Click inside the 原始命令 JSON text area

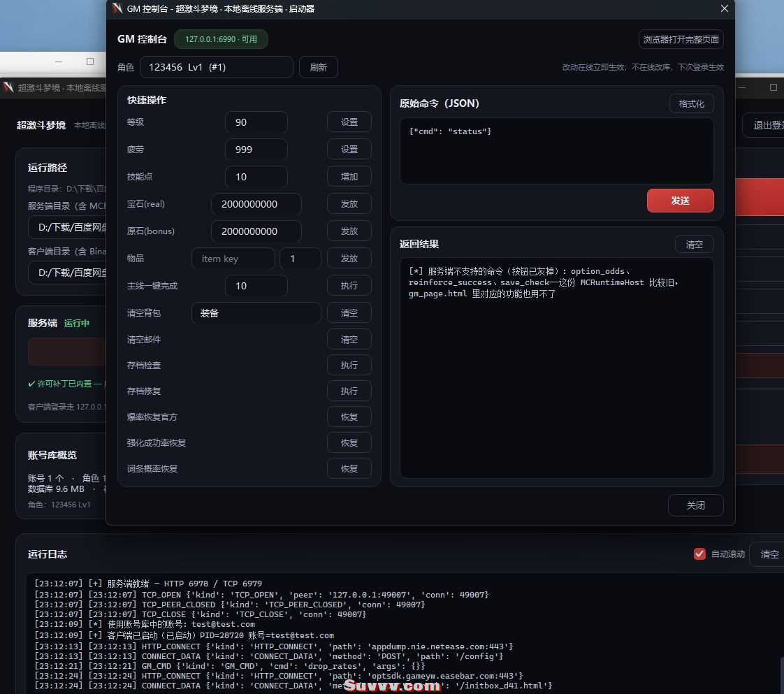(556, 151)
